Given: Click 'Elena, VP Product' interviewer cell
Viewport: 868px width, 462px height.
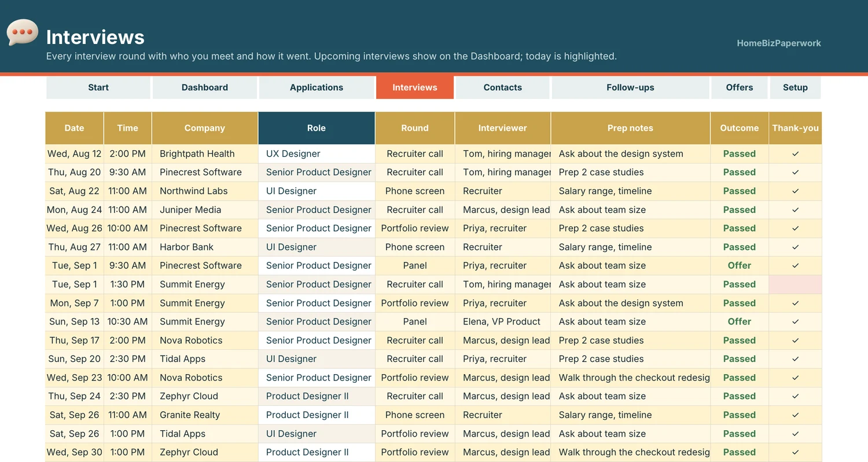Looking at the screenshot, I should point(503,321).
